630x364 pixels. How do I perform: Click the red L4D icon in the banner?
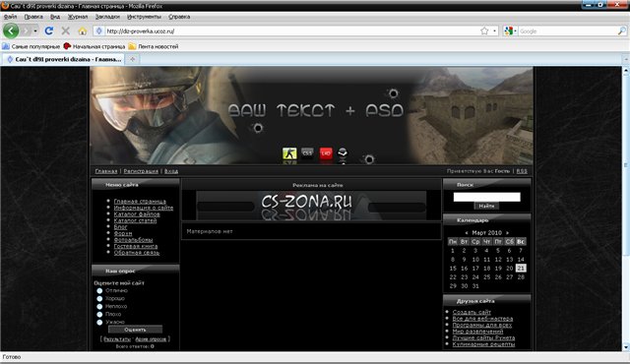326,153
